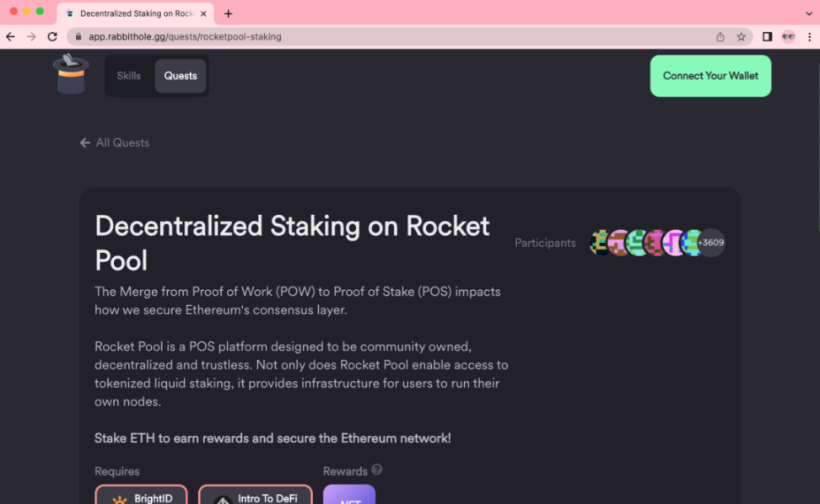This screenshot has width=820, height=504.
Task: Click the paragraph starting "The Merge from Proof"
Action: pyautogui.click(x=298, y=301)
